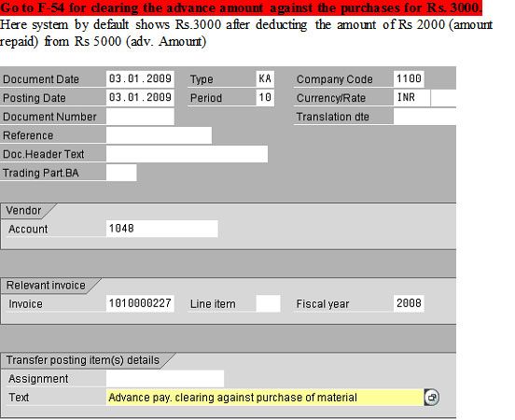Focus the Line item input box
This screenshot has width=515, height=420.
click(268, 303)
